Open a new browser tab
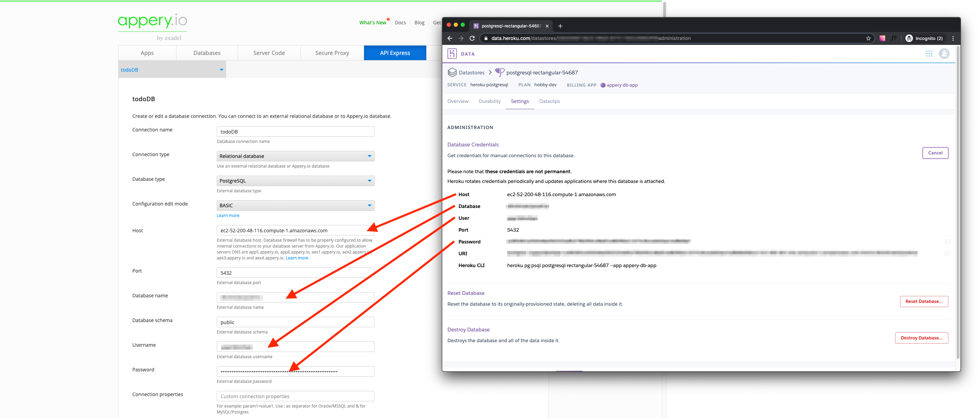The width and height of the screenshot is (980, 418). pos(560,26)
